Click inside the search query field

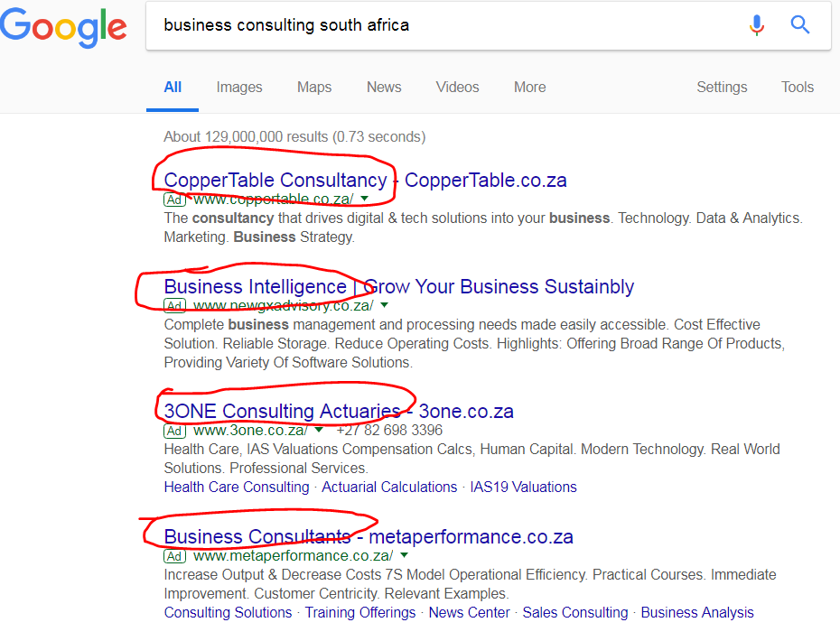pos(406,25)
